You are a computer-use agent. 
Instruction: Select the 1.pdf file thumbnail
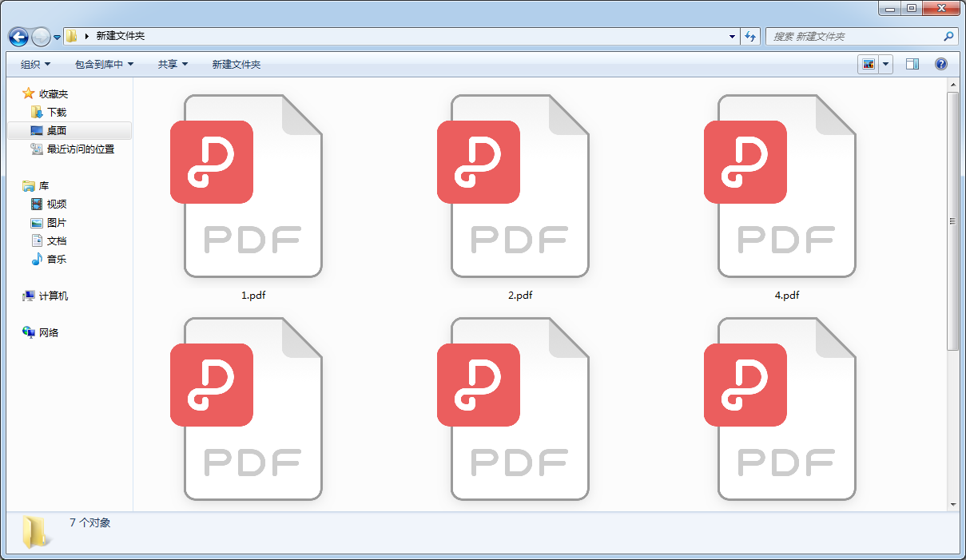247,186
